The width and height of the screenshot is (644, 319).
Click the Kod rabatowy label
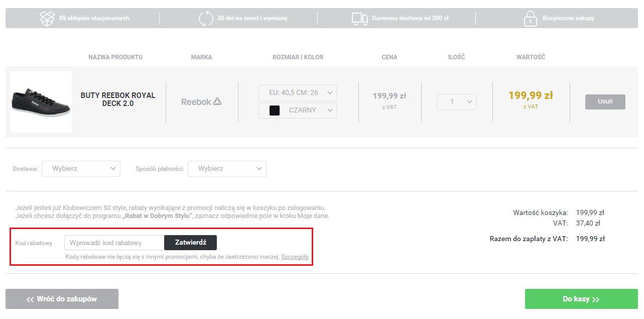[34, 243]
